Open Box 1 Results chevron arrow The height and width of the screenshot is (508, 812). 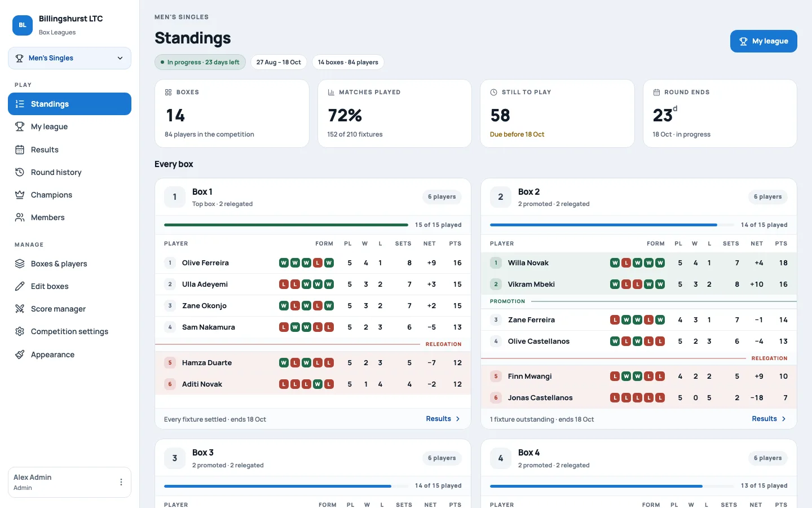(x=458, y=419)
